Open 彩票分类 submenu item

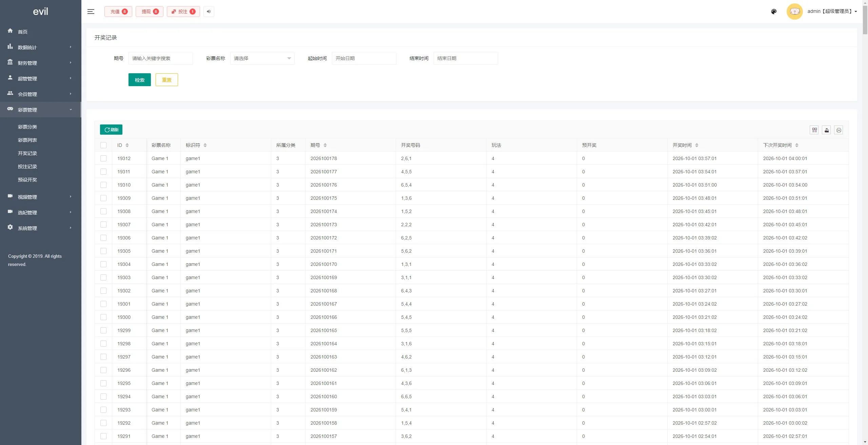click(x=27, y=127)
